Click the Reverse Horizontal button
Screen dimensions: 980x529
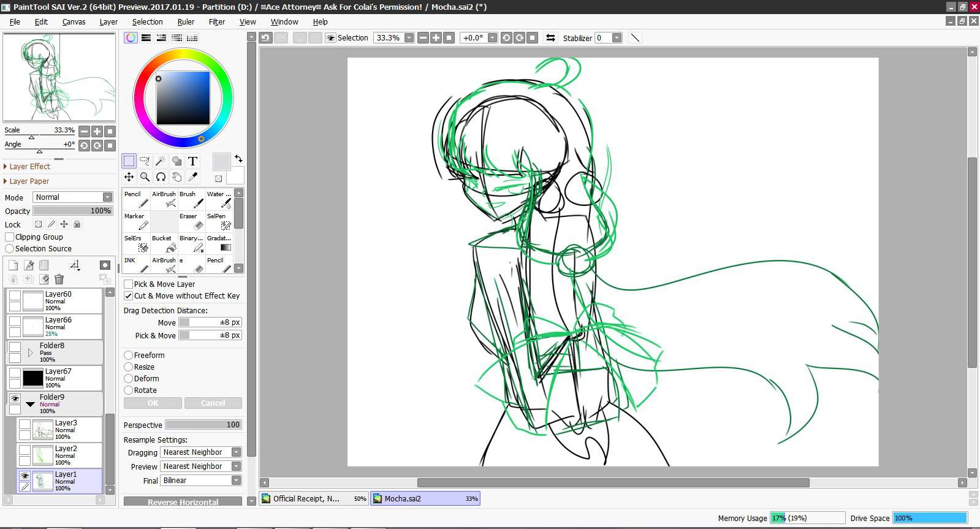click(183, 501)
